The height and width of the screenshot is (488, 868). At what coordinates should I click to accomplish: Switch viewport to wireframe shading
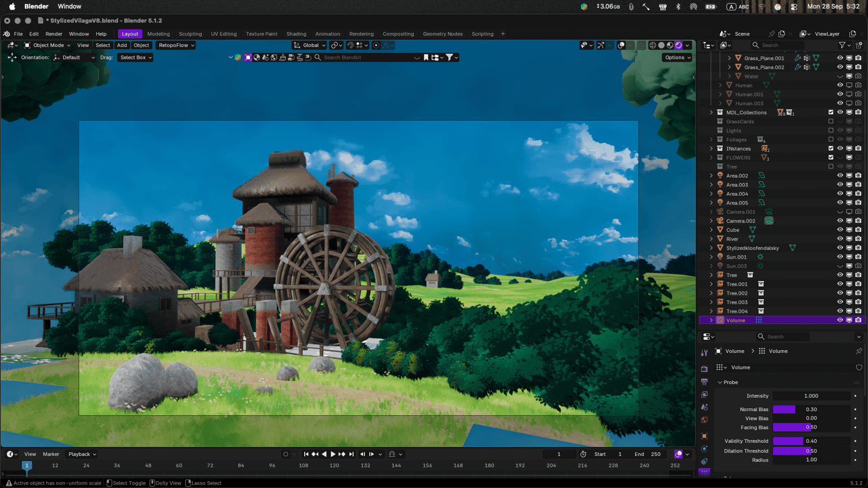653,45
